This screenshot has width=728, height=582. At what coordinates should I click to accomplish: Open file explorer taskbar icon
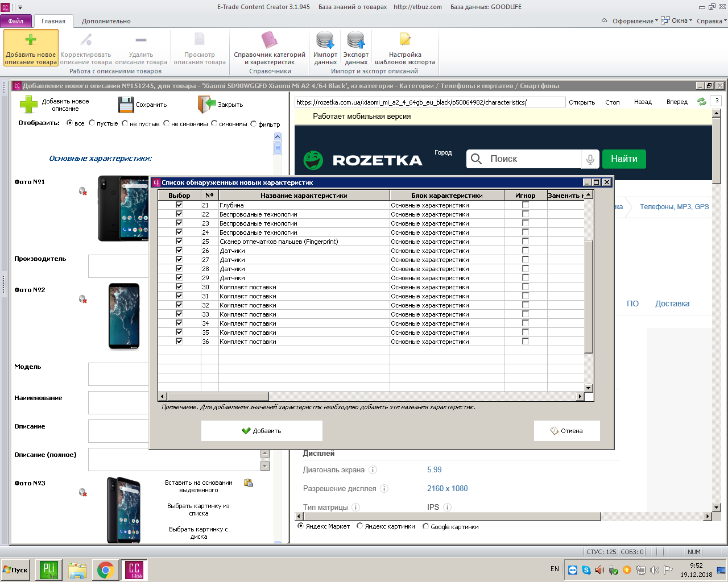coord(77,570)
